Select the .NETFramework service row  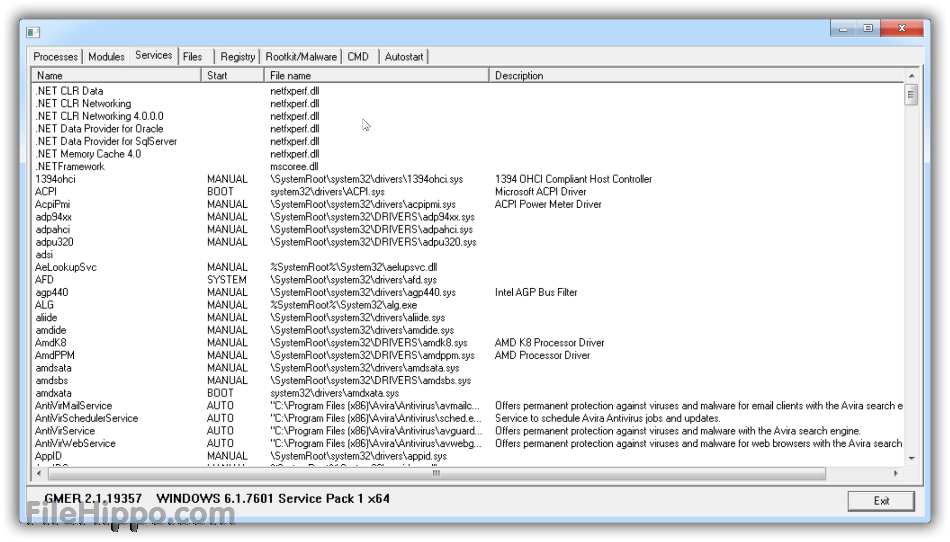pos(468,167)
